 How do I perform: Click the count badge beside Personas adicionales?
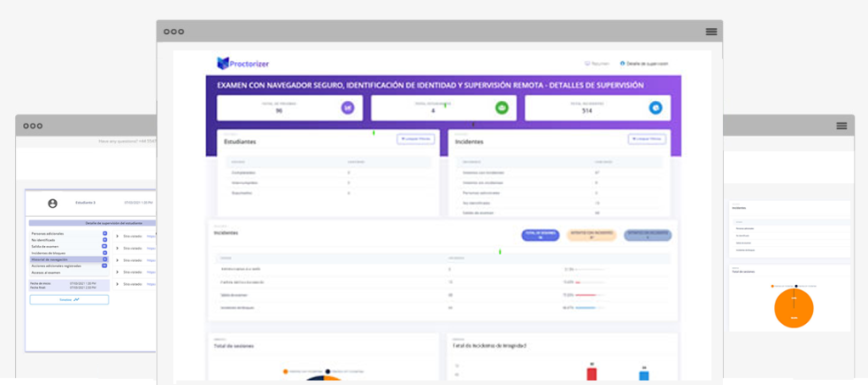104,234
